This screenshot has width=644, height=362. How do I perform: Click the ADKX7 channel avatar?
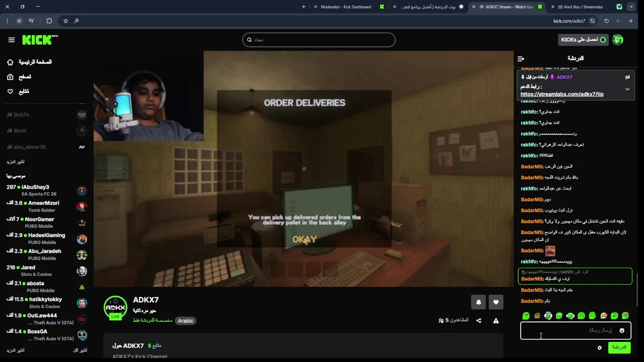[x=115, y=308]
